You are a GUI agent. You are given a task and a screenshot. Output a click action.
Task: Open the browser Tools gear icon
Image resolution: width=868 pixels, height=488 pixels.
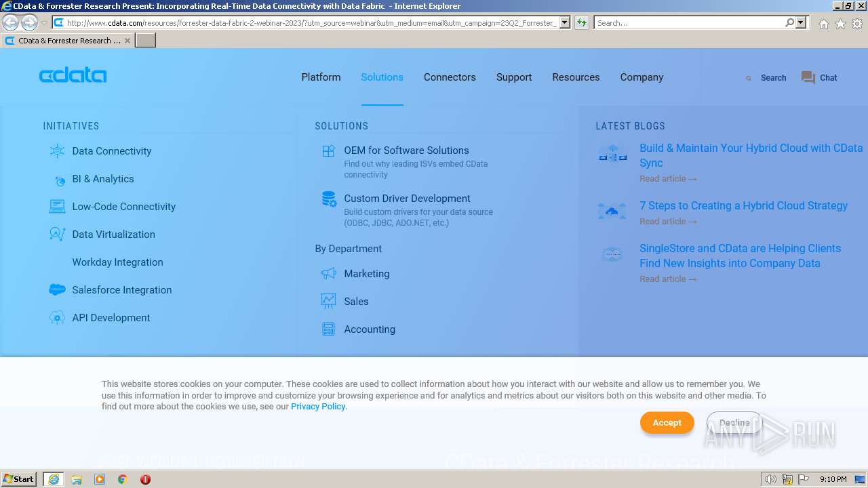click(857, 24)
